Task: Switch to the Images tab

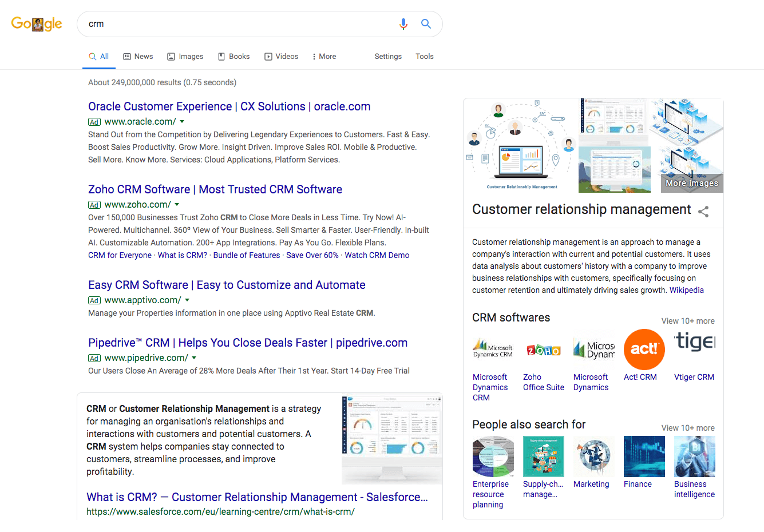Action: pyautogui.click(x=185, y=57)
